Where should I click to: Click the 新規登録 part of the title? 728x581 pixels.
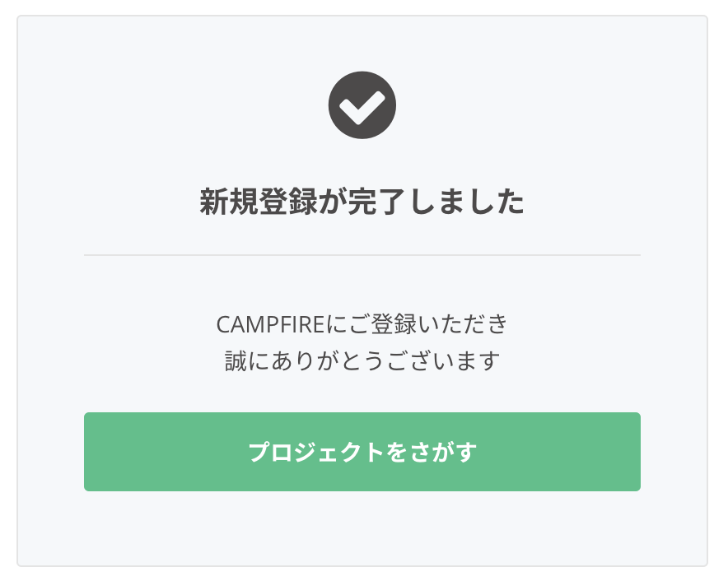pos(258,202)
